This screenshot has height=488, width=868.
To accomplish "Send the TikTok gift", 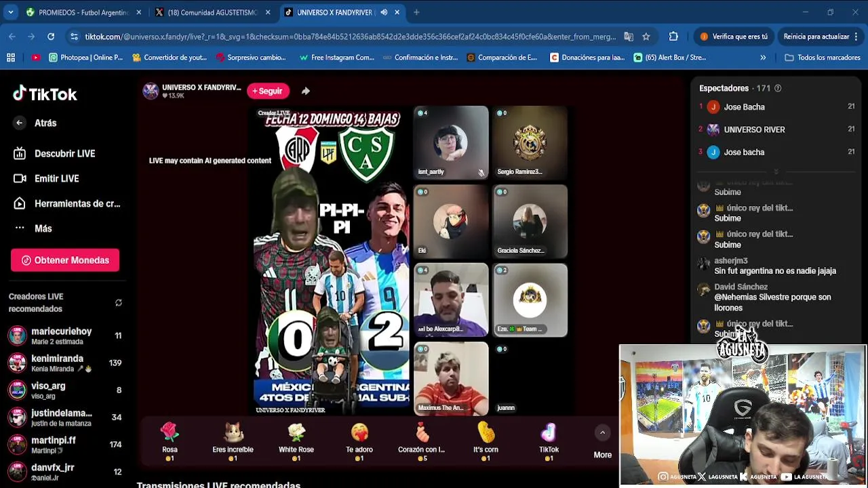I will 549,442.
